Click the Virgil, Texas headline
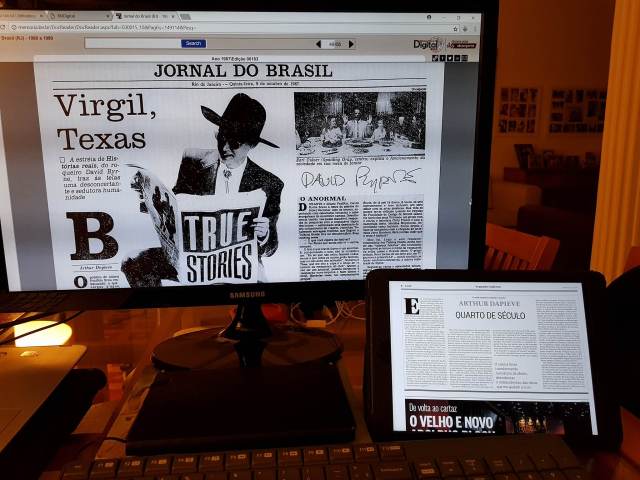The height and width of the screenshot is (480, 640). coord(105,120)
